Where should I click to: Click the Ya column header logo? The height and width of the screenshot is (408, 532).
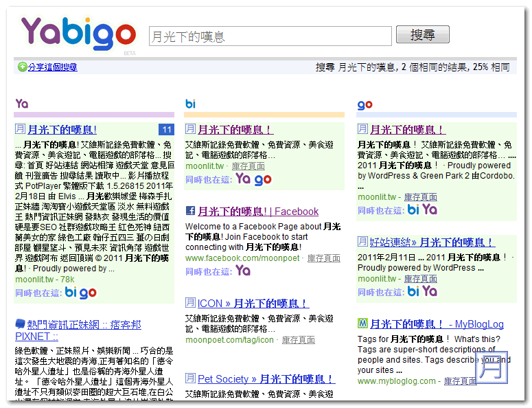click(22, 104)
